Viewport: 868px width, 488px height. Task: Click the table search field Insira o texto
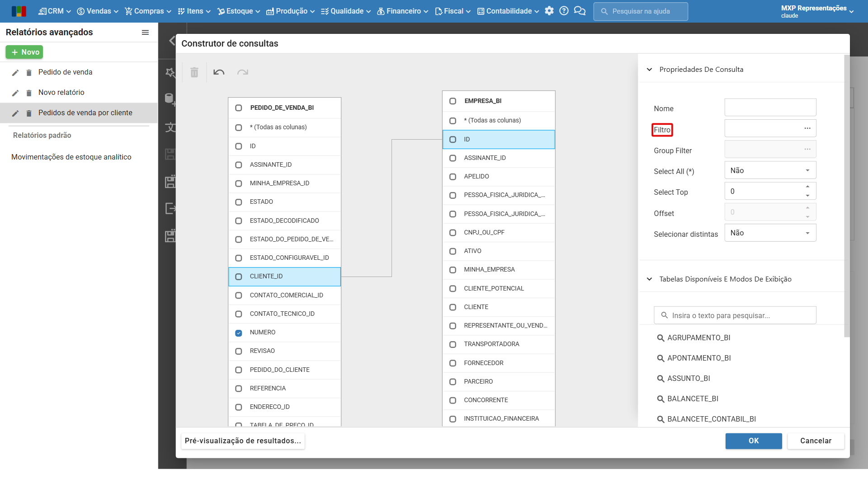pos(735,315)
